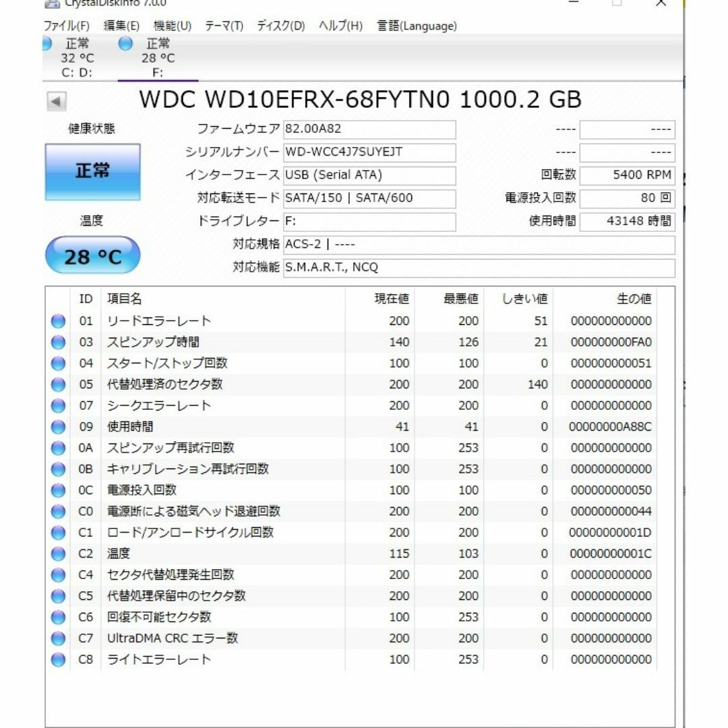Select the 代替処理済のセクタ数 attribute name
728x728 pixels.
165,384
